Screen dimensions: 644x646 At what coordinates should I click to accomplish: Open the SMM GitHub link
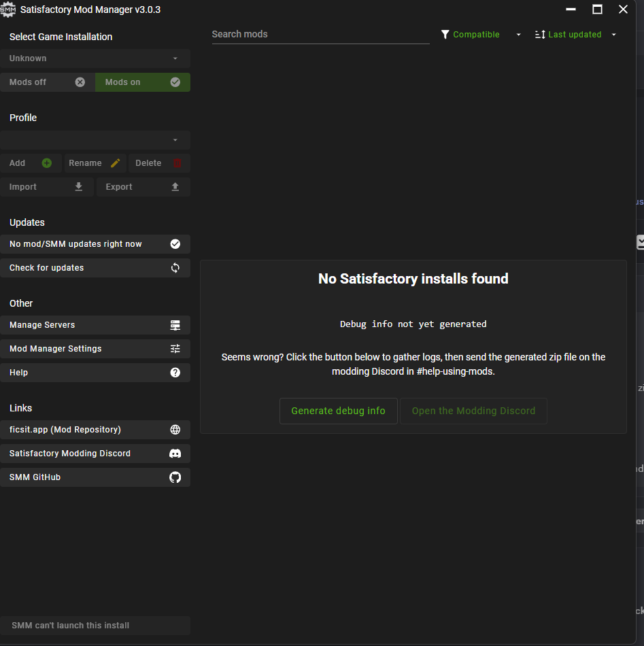95,477
